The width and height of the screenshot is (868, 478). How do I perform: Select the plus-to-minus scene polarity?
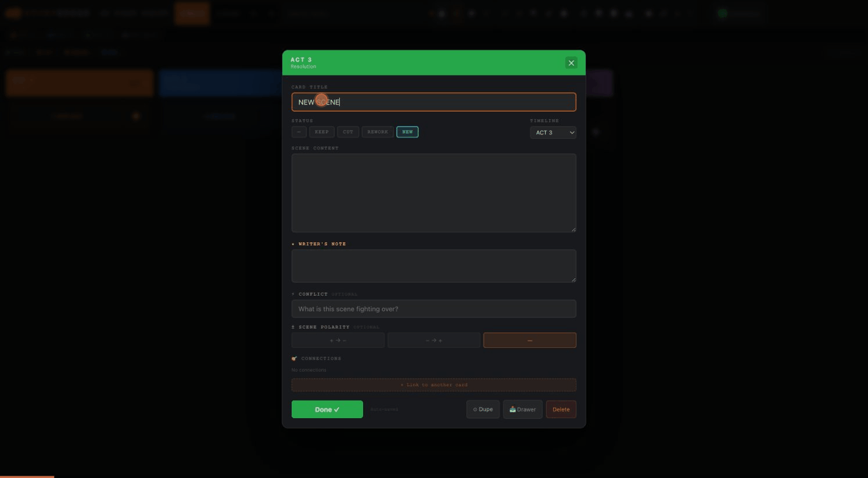pos(338,340)
